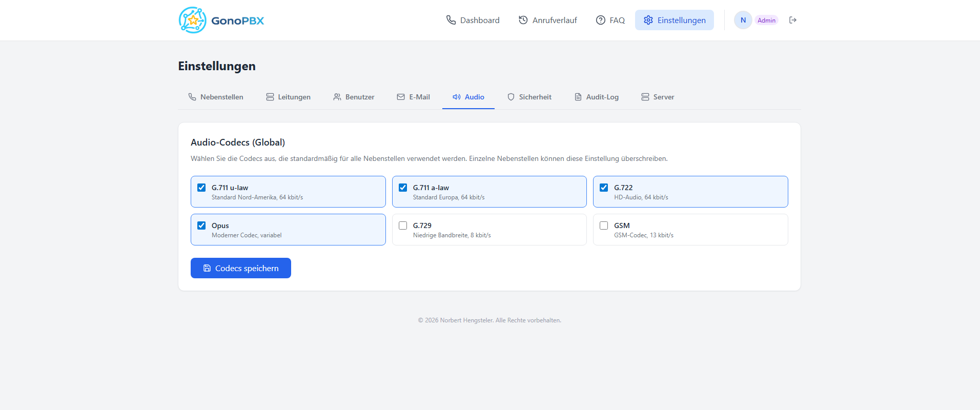Click the Einstellungen gear icon
This screenshot has height=410, width=980.
[648, 20]
